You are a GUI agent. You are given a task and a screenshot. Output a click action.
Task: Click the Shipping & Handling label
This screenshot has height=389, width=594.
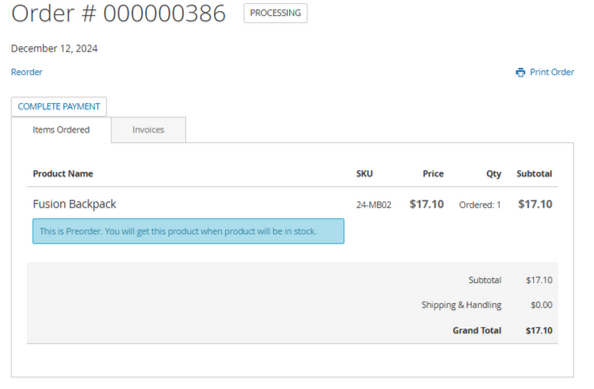tap(461, 305)
